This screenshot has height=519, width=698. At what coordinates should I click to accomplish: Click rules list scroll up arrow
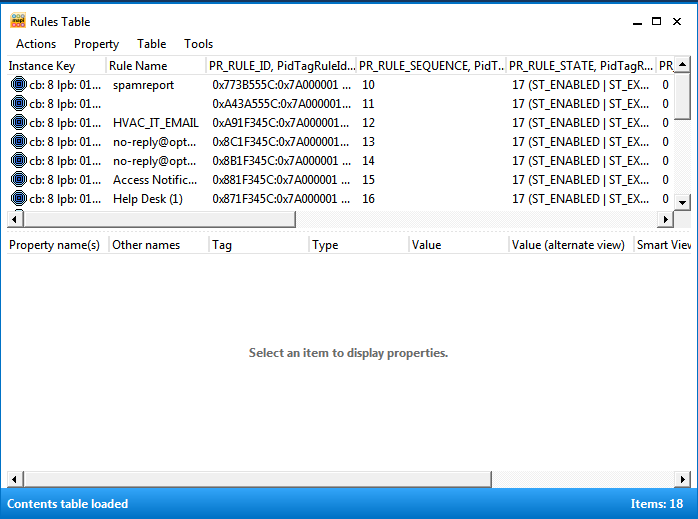coord(682,65)
